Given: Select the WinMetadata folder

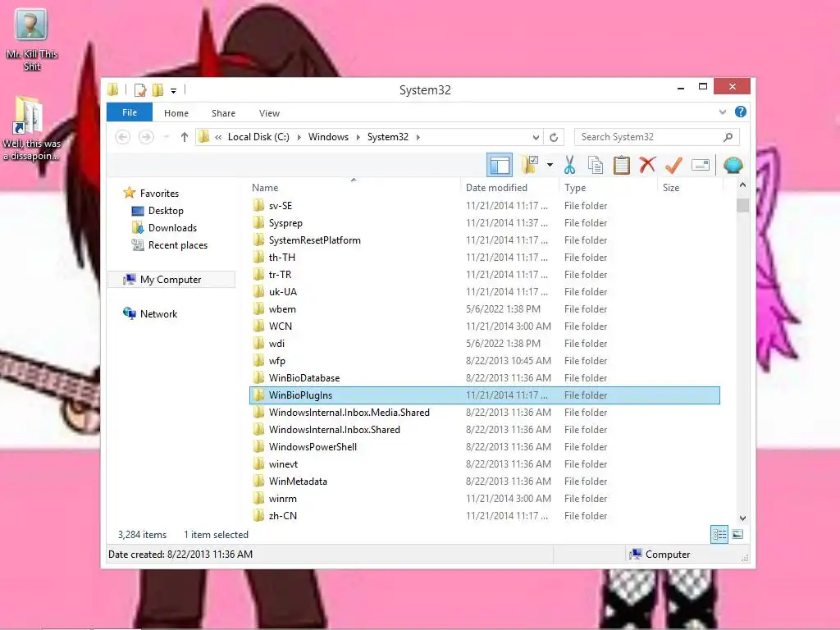Looking at the screenshot, I should coord(484,481).
